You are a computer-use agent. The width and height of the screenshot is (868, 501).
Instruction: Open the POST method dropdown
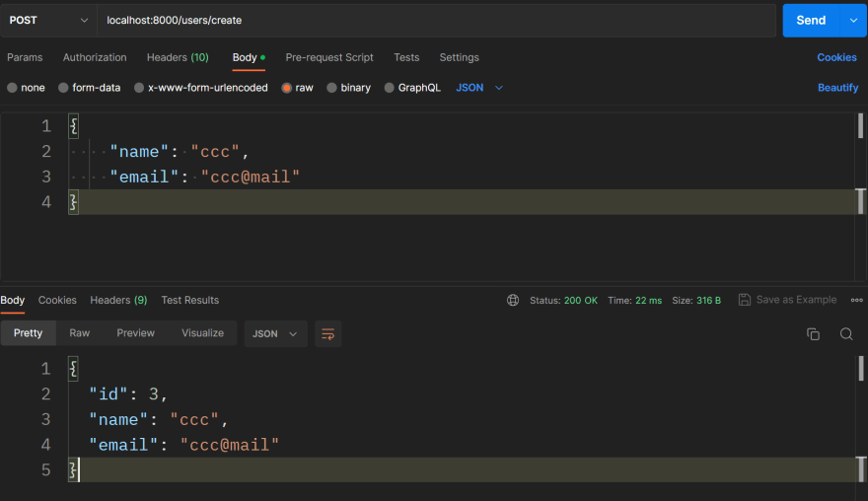click(x=48, y=20)
